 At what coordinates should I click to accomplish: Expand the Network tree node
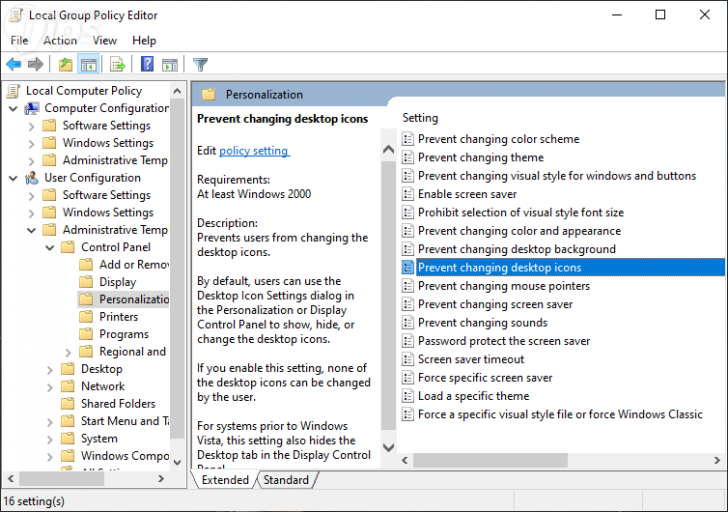point(50,387)
